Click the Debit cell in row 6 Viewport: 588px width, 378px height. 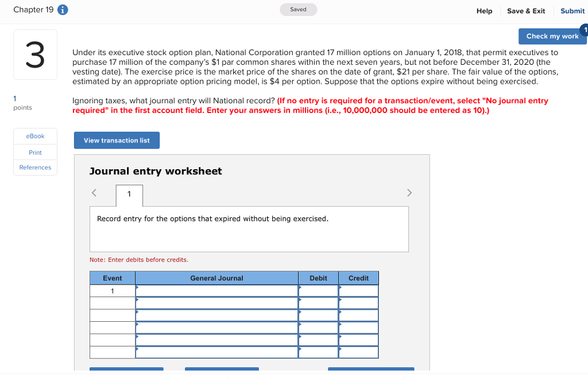[x=318, y=353]
